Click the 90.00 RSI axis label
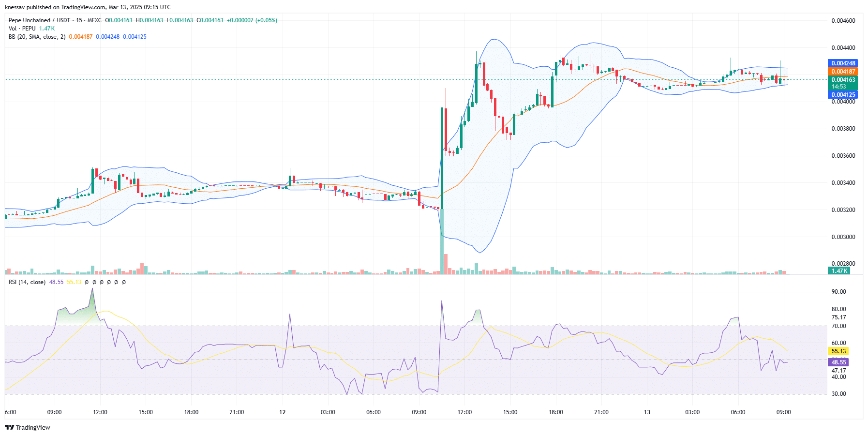 pos(839,292)
